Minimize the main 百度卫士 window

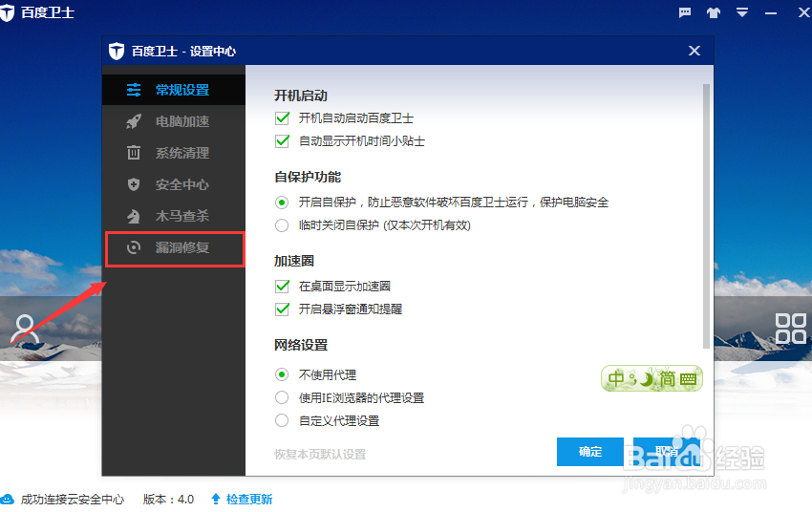(x=771, y=13)
